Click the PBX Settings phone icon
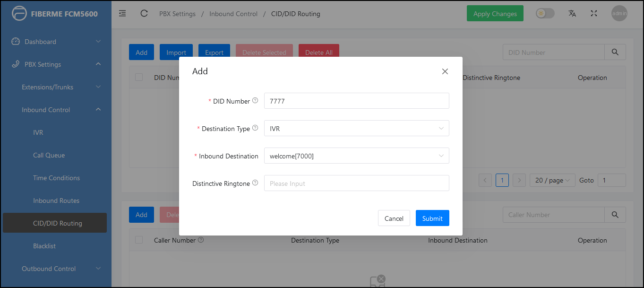 [x=16, y=64]
